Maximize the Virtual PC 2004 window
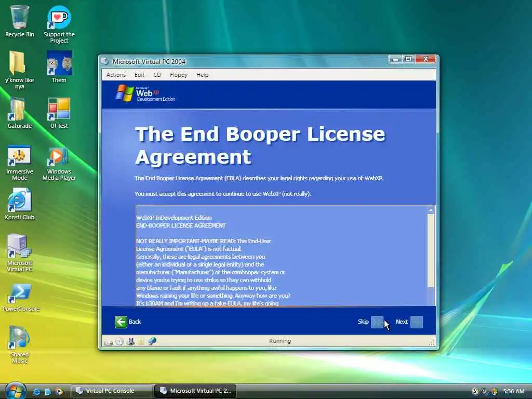 408,59
